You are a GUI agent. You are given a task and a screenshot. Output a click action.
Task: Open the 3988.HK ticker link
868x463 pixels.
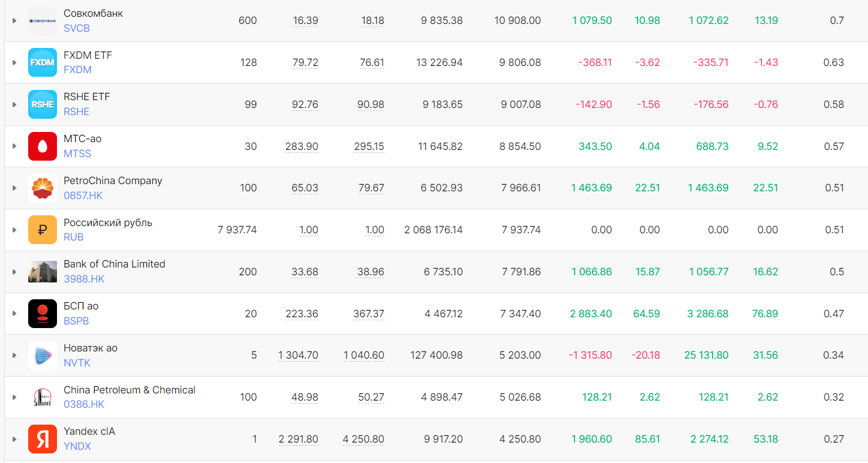coord(84,279)
